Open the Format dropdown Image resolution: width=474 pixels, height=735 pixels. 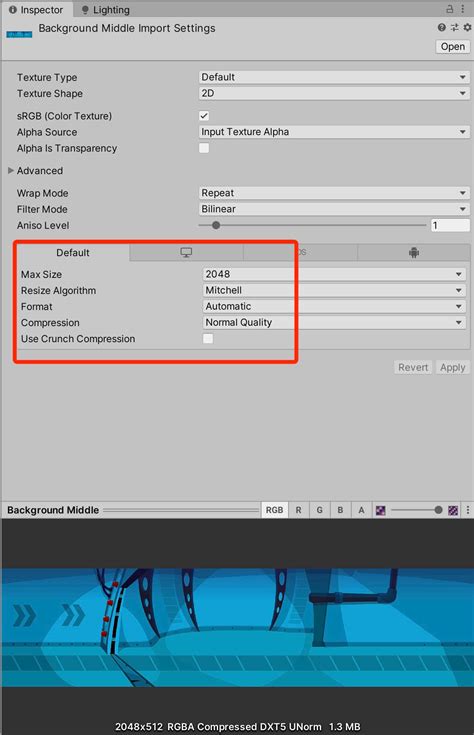pos(334,307)
